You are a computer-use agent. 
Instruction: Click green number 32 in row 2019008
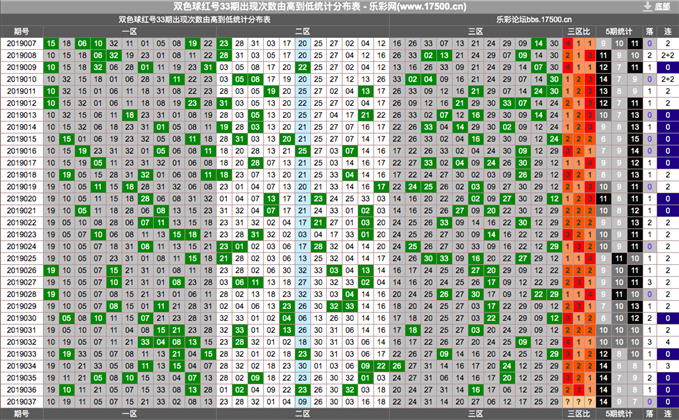tap(113, 55)
